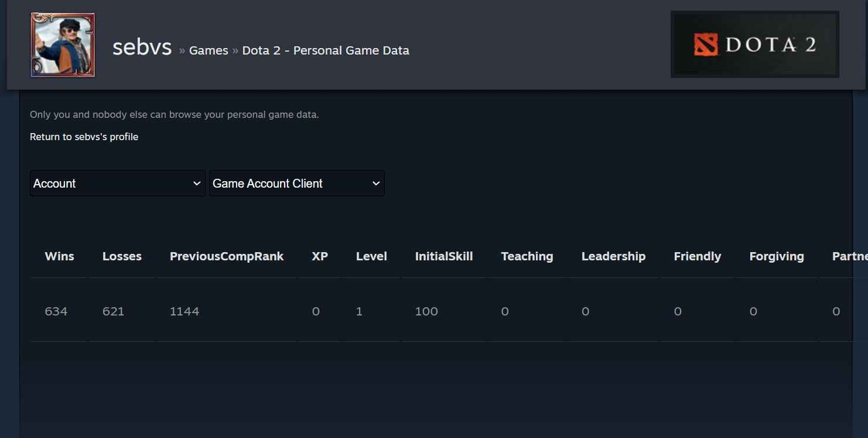Select the Losses value 621
The width and height of the screenshot is (868, 438).
(x=114, y=311)
